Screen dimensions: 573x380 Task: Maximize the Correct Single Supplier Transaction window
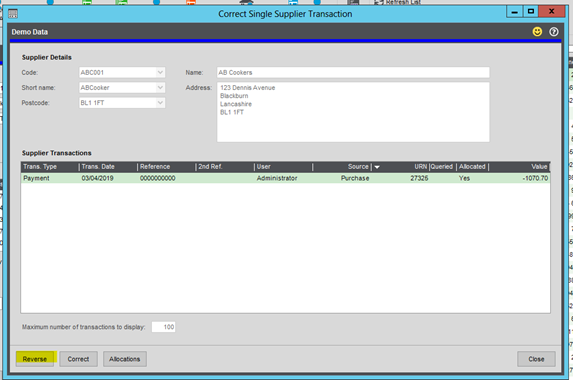[531, 12]
